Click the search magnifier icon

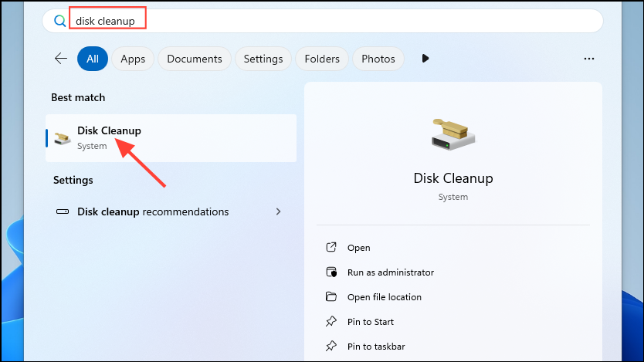click(60, 21)
